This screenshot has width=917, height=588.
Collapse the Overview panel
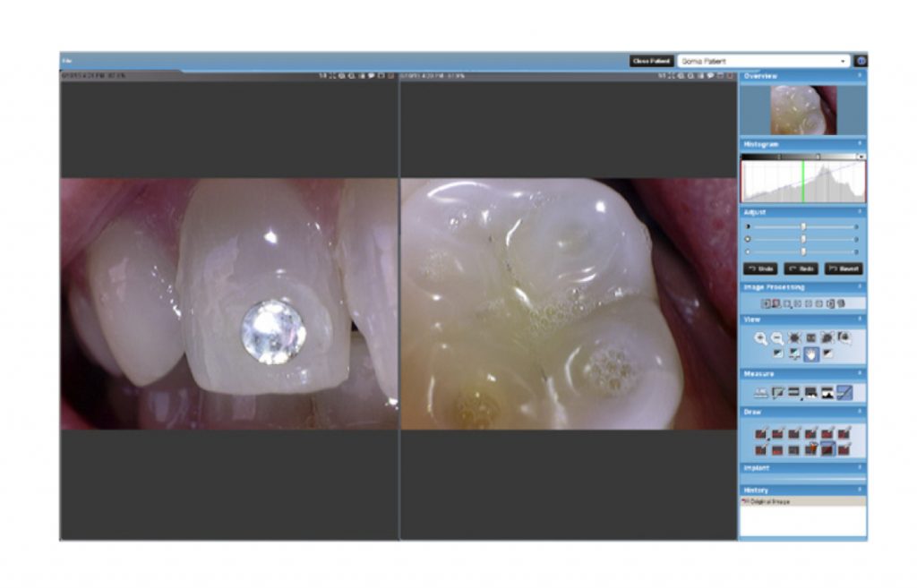(861, 76)
